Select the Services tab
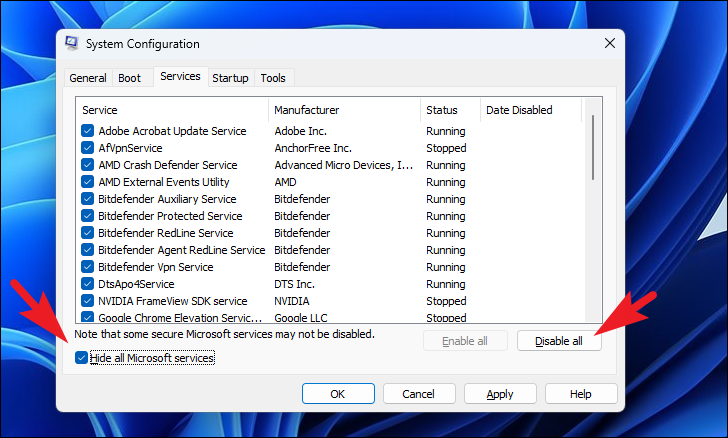The width and height of the screenshot is (728, 438). (x=180, y=76)
